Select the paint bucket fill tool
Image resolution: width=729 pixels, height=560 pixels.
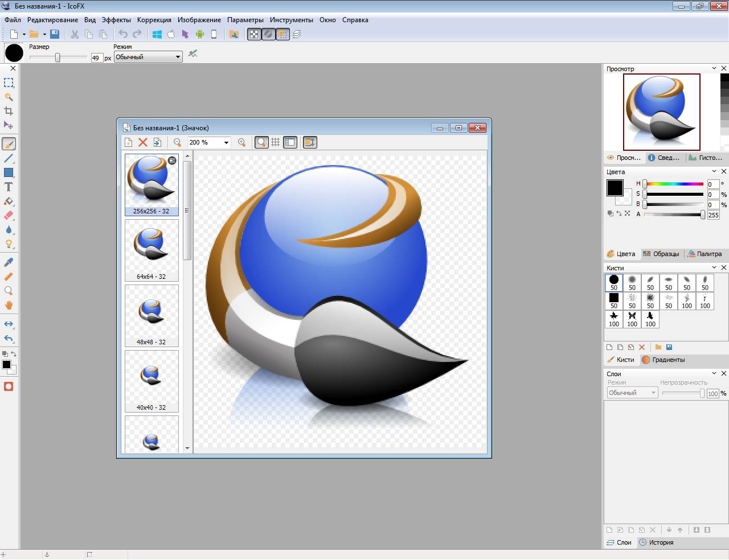tap(9, 201)
